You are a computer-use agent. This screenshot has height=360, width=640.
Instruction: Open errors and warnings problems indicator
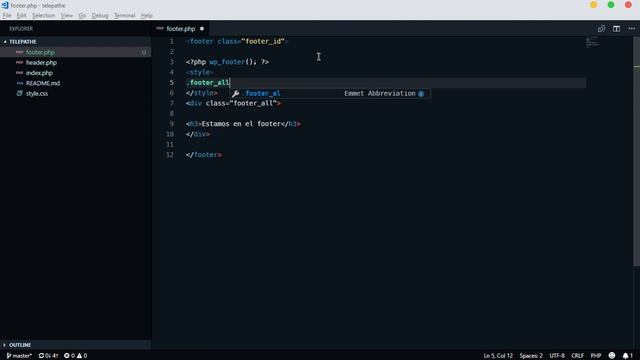[x=76, y=356]
